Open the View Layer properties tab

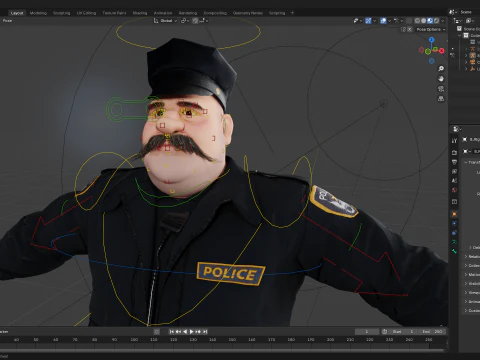coord(454,171)
